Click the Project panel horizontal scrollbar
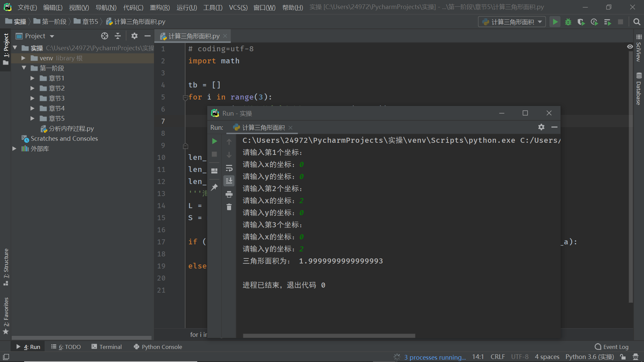Screen dimensions: 644x362 pos(82,338)
